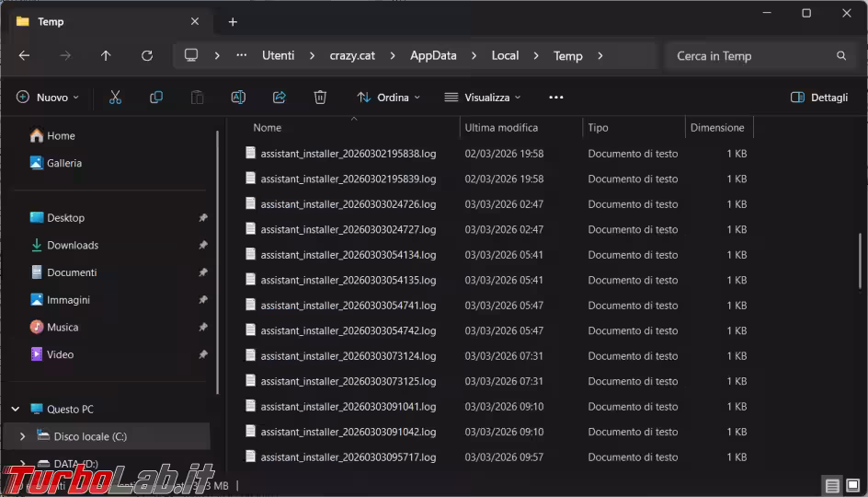Toggle the Dettagli pane
868x497 pixels.
[x=819, y=98]
